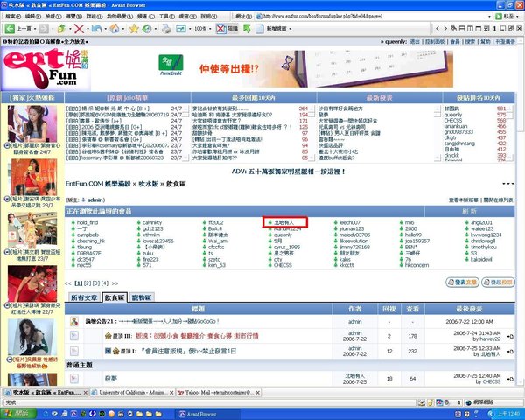Click the main page vertical scrollbar

click(x=522, y=211)
